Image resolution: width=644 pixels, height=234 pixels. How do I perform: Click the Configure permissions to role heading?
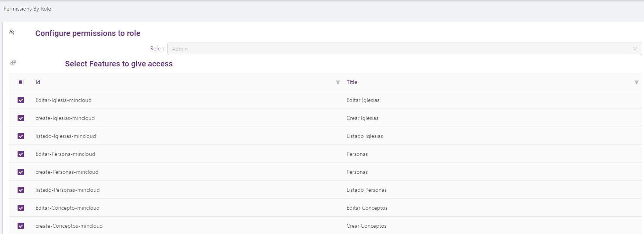click(88, 33)
